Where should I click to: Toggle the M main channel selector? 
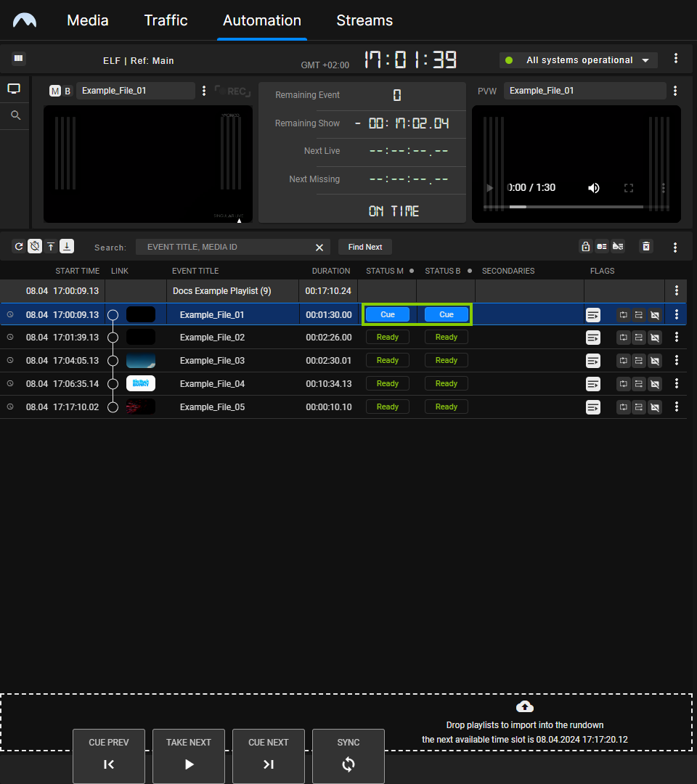click(55, 91)
